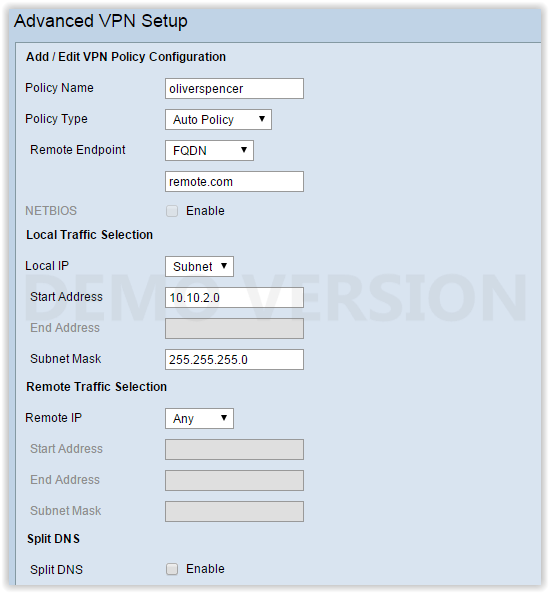Click the local End Address field
Viewport: 549px width, 593px height.
coord(234,328)
